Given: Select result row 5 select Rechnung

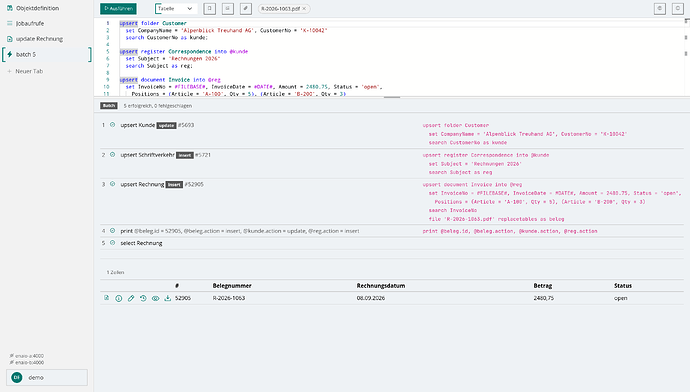Looking at the screenshot, I should pyautogui.click(x=392, y=243).
